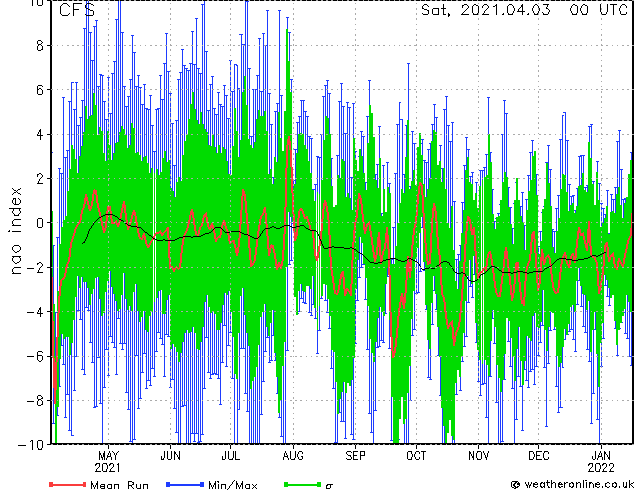Click the date 'Sat, 2021.04.03 00 UTC'
Screen dimensions: 634x490
point(524,10)
